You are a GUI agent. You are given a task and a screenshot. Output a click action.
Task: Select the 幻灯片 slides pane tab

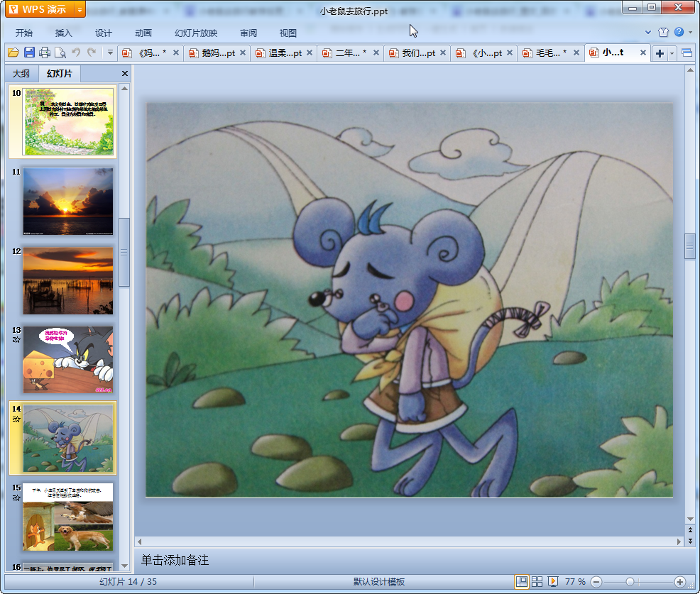click(60, 74)
